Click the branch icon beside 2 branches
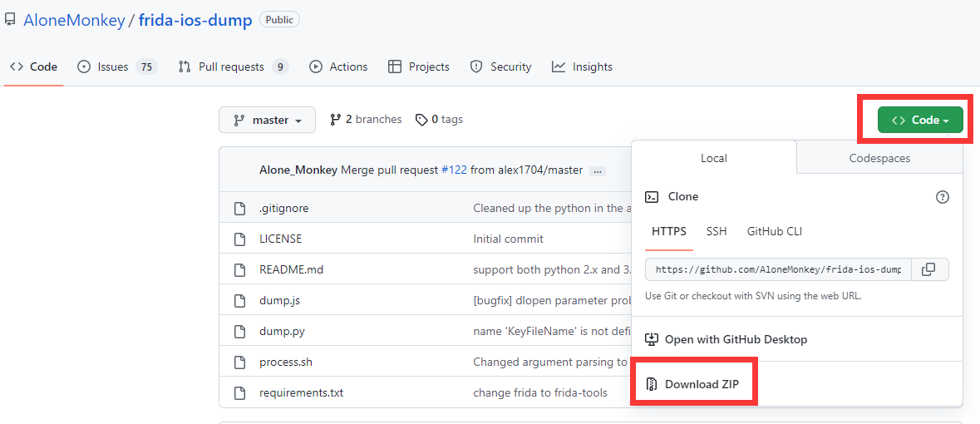 pos(336,120)
